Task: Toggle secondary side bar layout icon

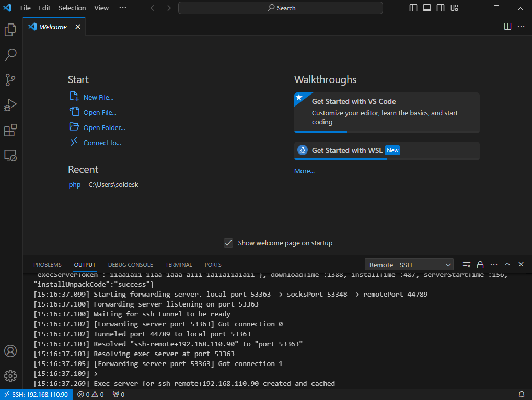Action: (x=441, y=8)
